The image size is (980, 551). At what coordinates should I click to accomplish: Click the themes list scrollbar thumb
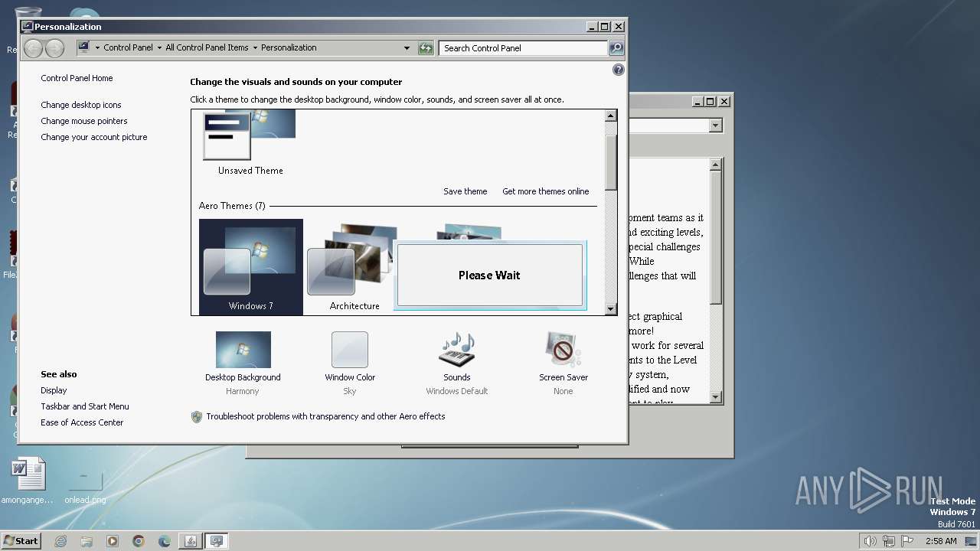coord(611,163)
